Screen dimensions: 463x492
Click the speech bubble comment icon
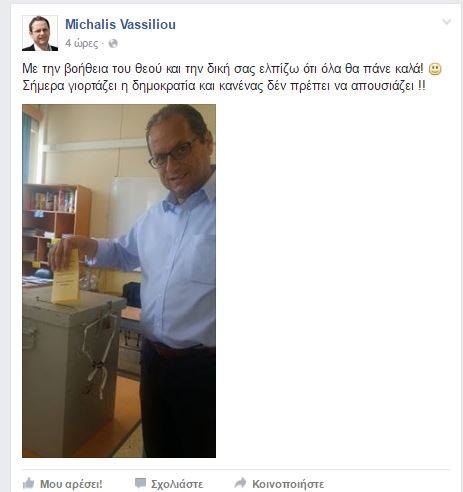(x=140, y=483)
